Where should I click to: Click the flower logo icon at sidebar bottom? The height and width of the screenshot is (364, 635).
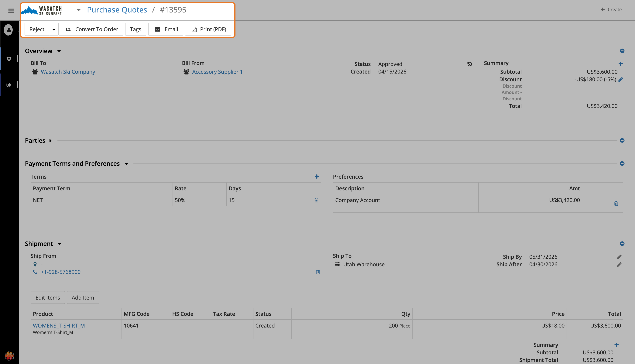9,356
